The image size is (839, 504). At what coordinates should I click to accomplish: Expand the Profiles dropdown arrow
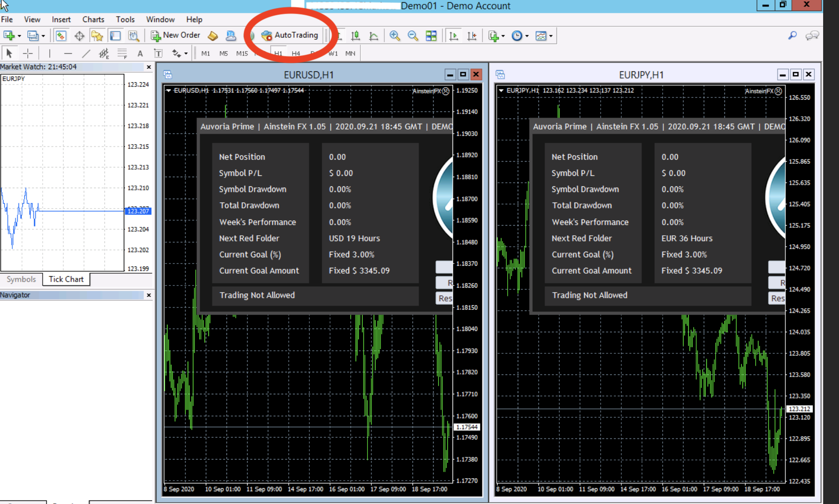(x=43, y=36)
